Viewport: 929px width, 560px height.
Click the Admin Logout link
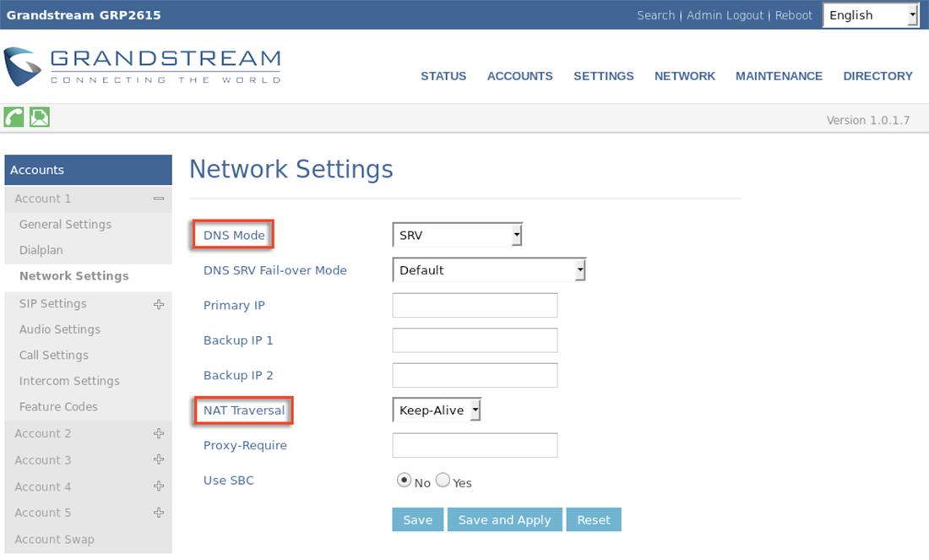tap(725, 15)
